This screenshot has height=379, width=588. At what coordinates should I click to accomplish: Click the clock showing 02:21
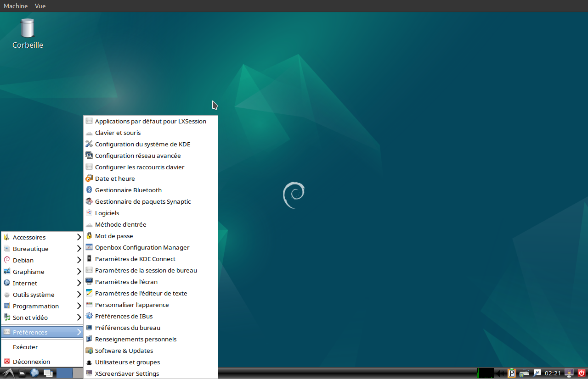click(553, 373)
